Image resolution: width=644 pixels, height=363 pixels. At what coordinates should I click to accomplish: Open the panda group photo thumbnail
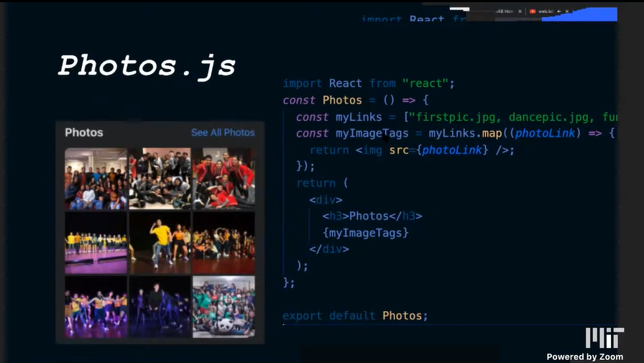click(224, 307)
